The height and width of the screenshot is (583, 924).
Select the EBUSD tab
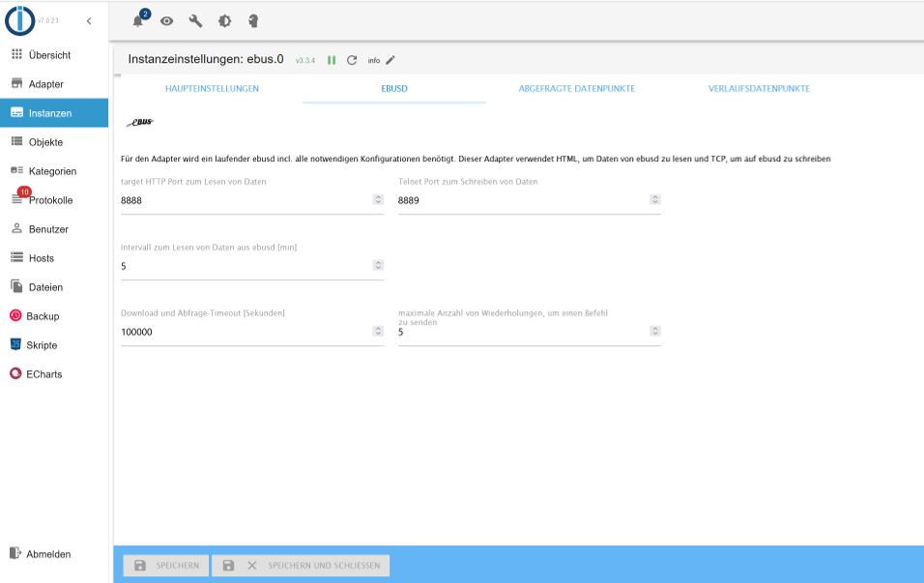[394, 88]
